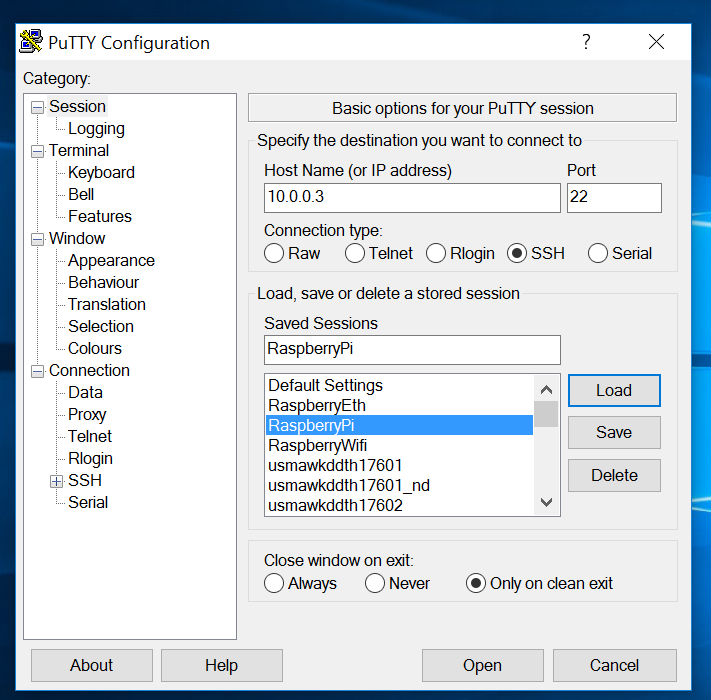Open the Colours settings category
Viewport: 711px width, 700px height.
point(95,348)
